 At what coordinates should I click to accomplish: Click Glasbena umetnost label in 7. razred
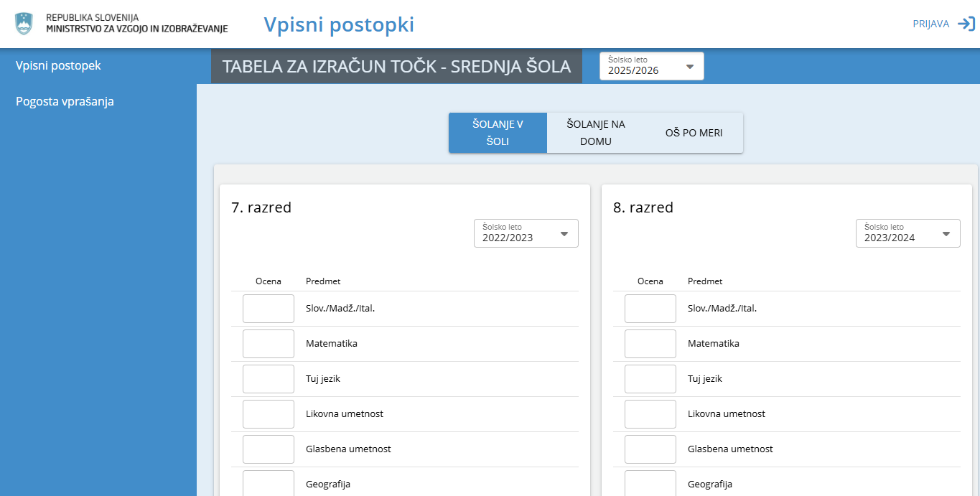[x=348, y=449]
